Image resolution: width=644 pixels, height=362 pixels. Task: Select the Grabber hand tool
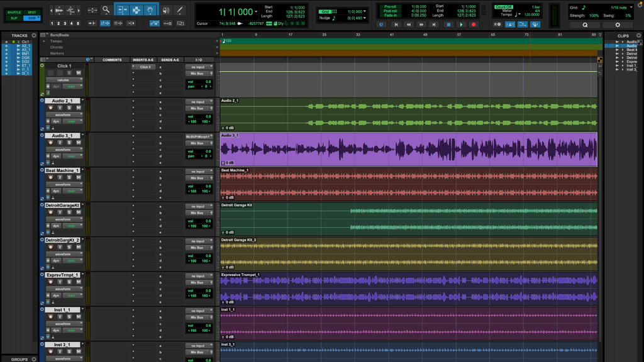[150, 10]
